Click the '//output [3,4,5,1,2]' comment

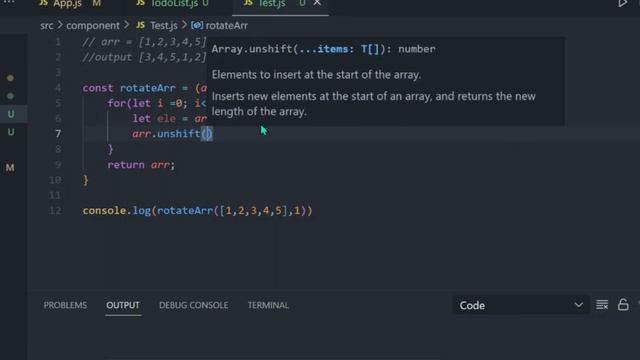click(144, 57)
